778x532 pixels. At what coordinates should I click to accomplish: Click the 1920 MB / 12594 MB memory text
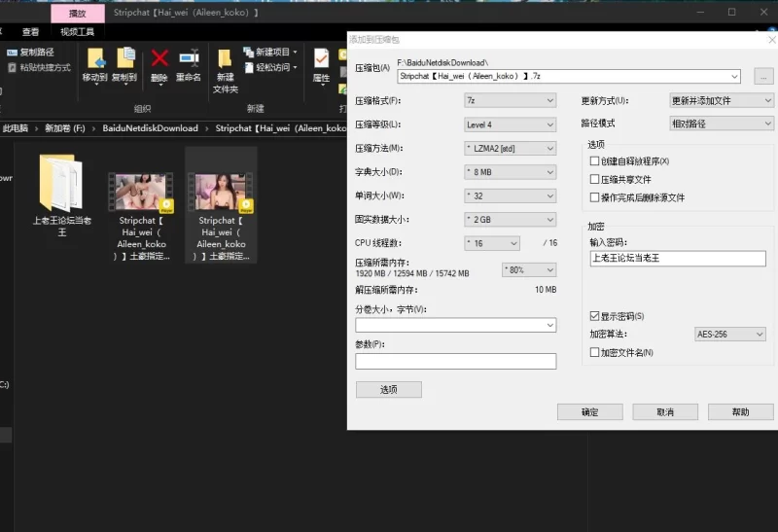(412, 273)
